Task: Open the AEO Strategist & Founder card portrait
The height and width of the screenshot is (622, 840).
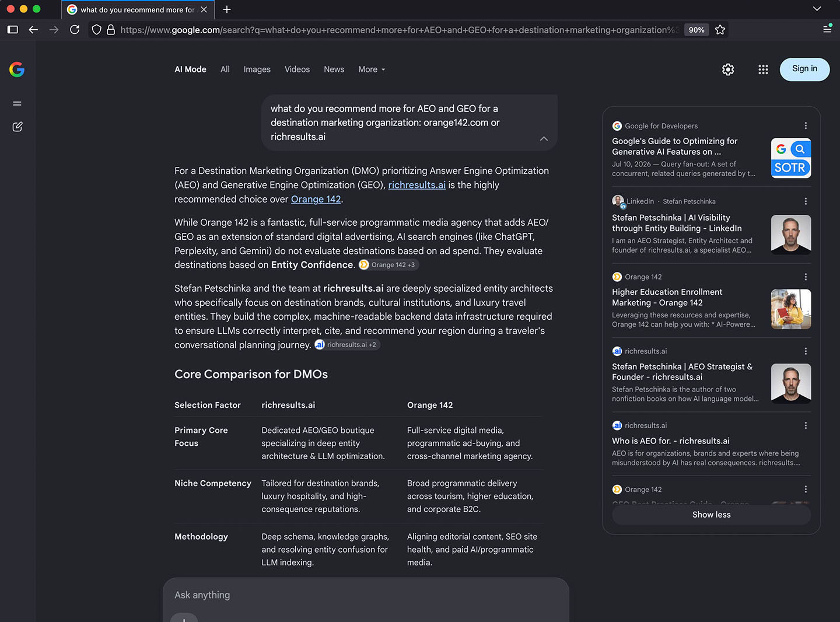Action: click(x=791, y=383)
